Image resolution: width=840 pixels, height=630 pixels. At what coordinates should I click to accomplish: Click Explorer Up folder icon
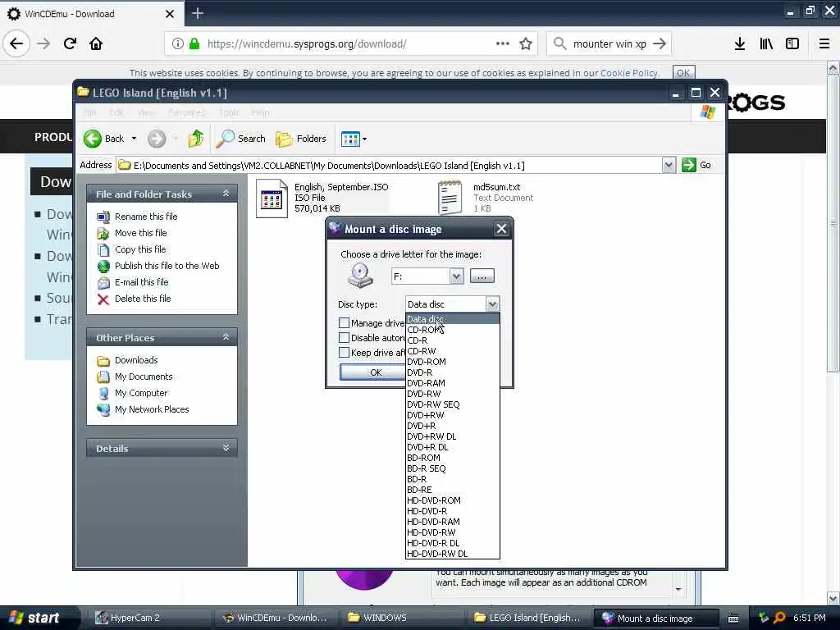[195, 139]
